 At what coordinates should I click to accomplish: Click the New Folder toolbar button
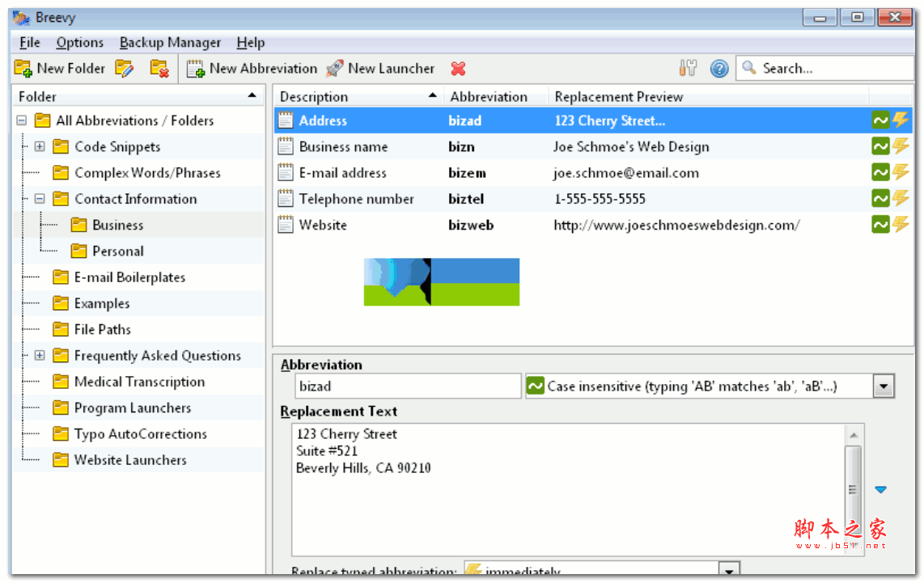(60, 68)
